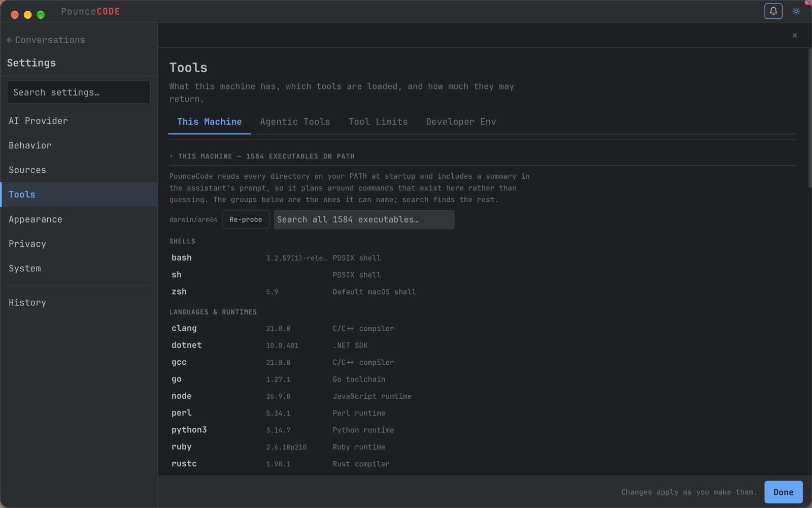The image size is (812, 508).
Task: Click python3 version 3.14.7
Action: click(x=278, y=430)
